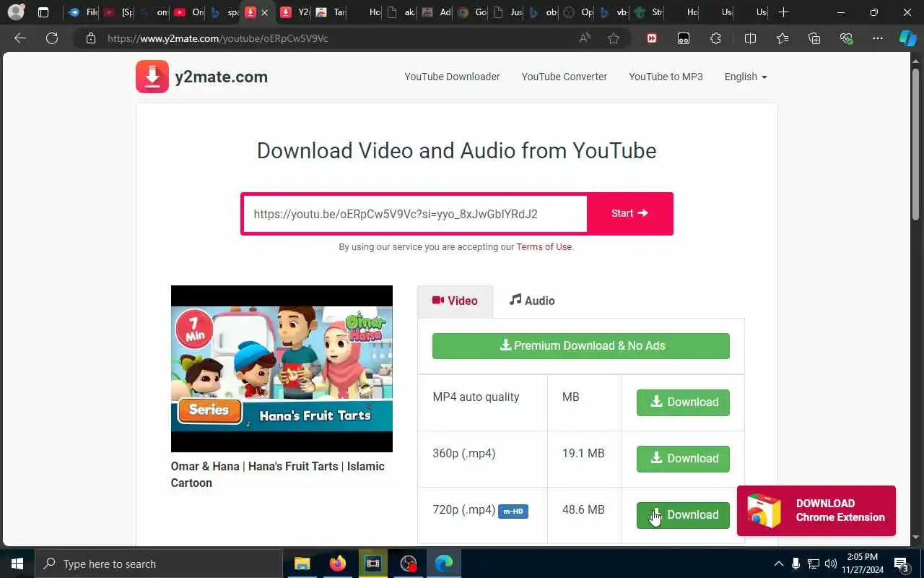Open YouTube Downloader nav link
The width and height of the screenshot is (924, 578).
click(452, 77)
